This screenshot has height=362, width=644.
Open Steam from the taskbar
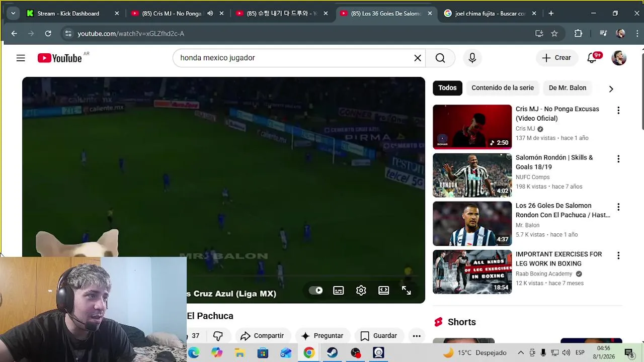tap(332, 353)
